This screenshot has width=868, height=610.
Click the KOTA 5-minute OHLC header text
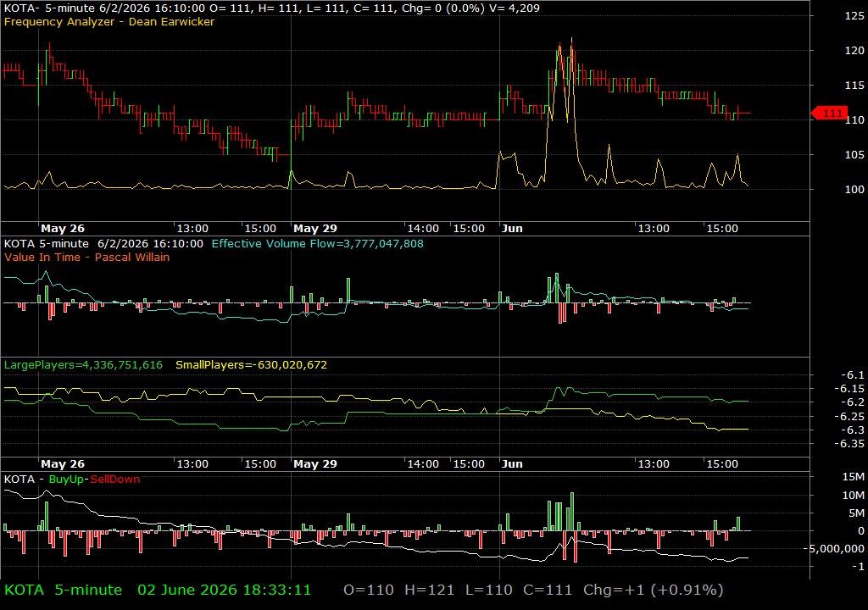tap(272, 8)
